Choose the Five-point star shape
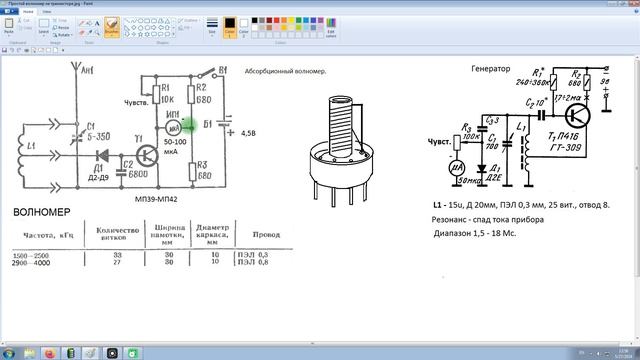Viewport: 640px width, 360px height. click(140, 35)
